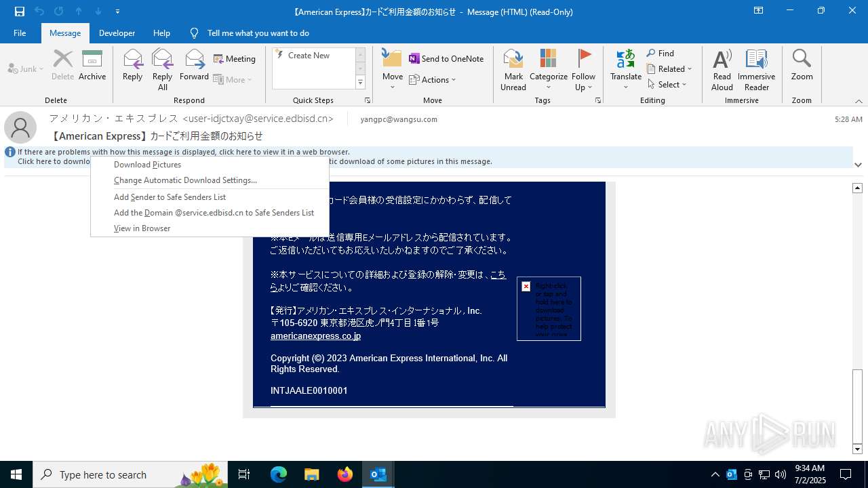Open the File menu
Viewport: 868px width, 488px height.
click(x=20, y=33)
